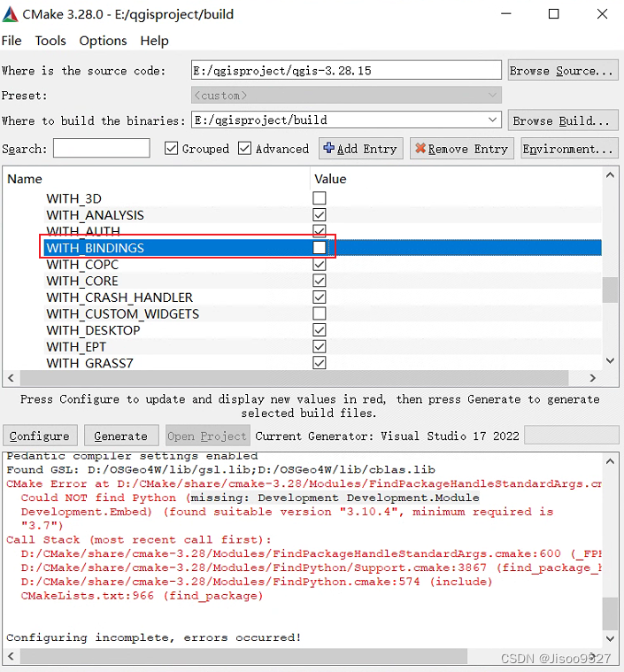The image size is (624, 672).
Task: Select the WITH_GRASS7 entry name
Action: pyautogui.click(x=89, y=363)
